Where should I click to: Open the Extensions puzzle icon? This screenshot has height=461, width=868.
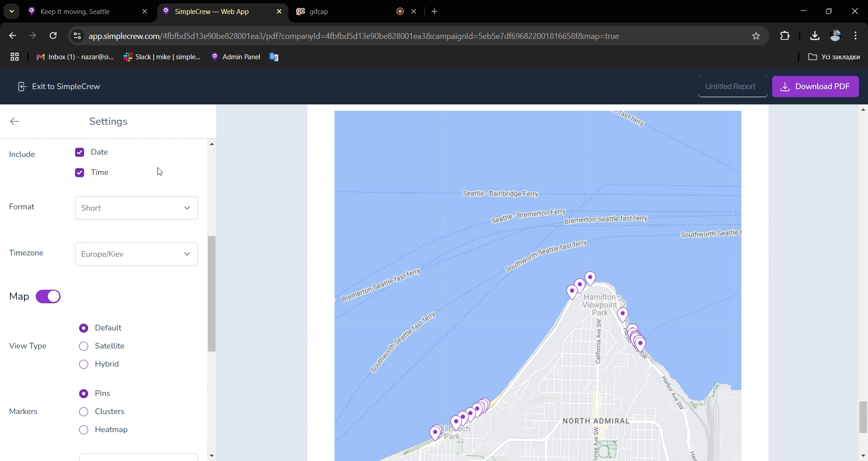coord(785,36)
